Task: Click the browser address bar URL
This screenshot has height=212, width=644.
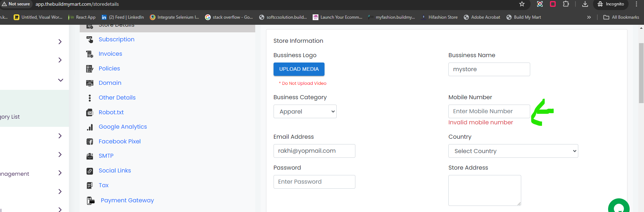Action: [77, 4]
